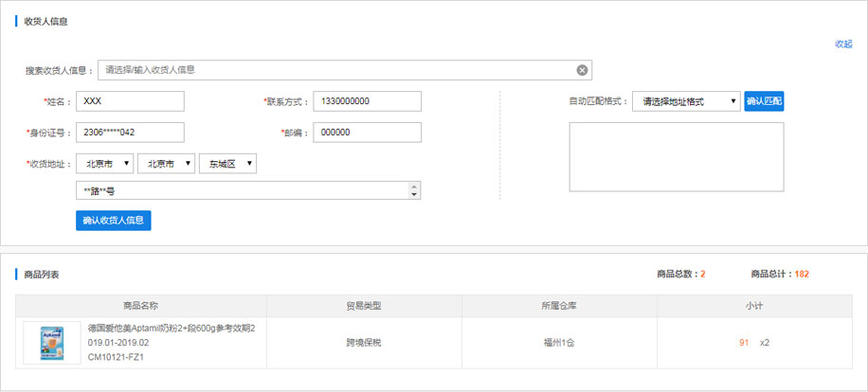Expand the city dropdown showing second 北京市
Screen dimensions: 868x392
point(166,164)
